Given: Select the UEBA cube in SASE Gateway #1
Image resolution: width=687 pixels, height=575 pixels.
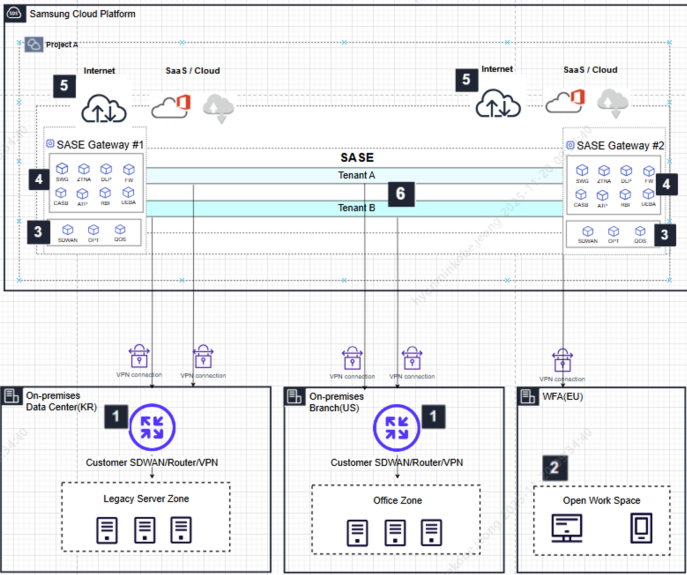Looking at the screenshot, I should coord(128,192).
